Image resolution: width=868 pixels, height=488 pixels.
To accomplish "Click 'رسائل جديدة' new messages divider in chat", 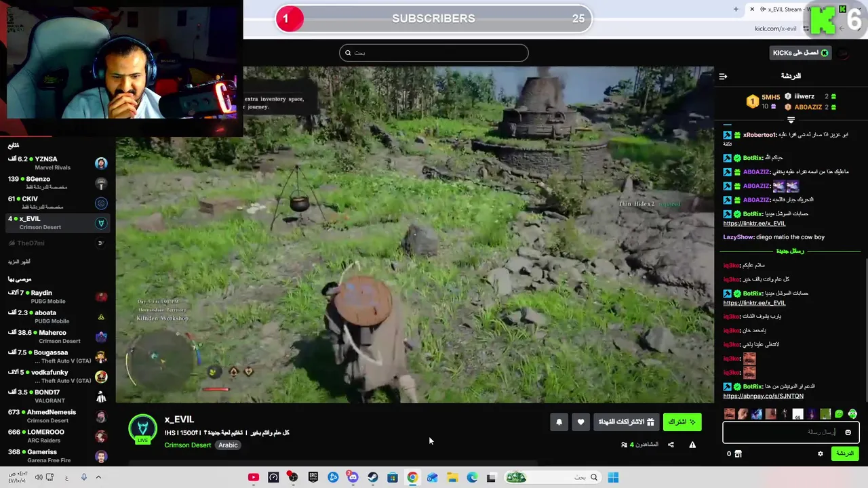I will [x=791, y=251].
